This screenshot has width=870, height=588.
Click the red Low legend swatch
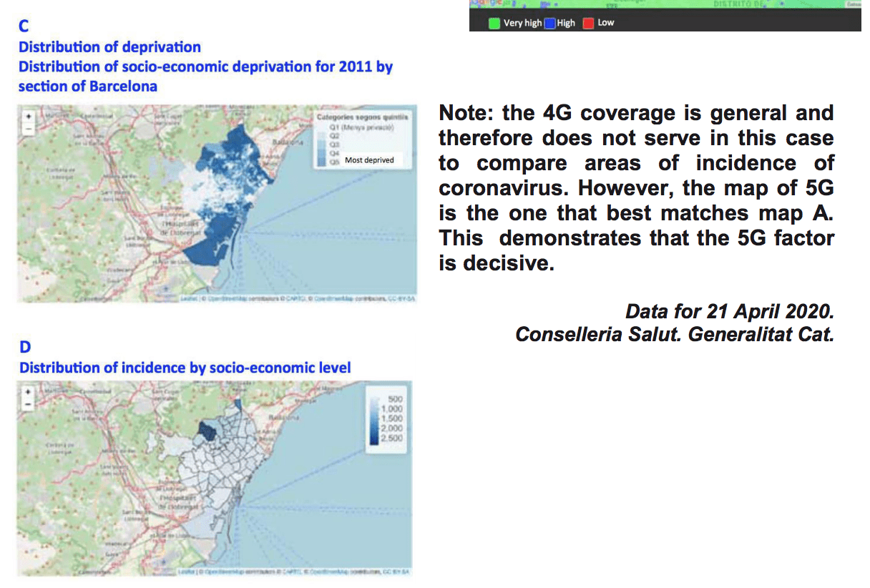(588, 23)
